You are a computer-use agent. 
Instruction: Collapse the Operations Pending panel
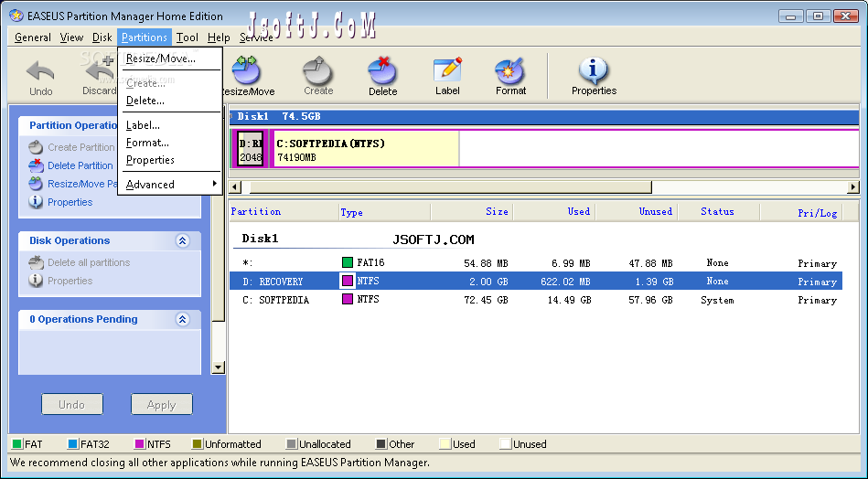click(183, 319)
